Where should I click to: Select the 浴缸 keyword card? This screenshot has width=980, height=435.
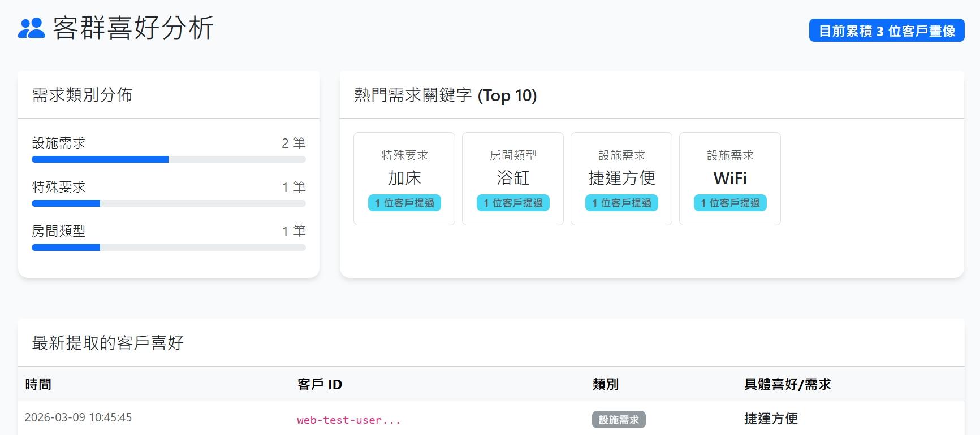pyautogui.click(x=513, y=177)
